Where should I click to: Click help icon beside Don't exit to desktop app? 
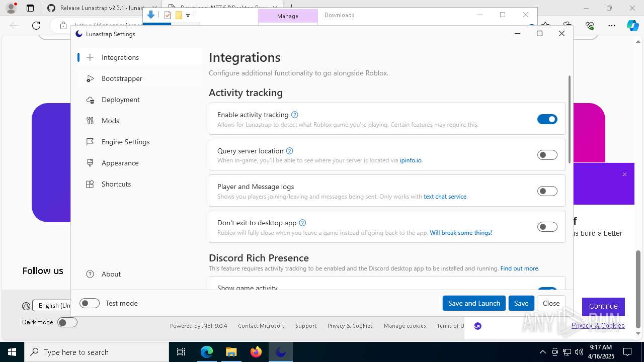[x=302, y=223]
